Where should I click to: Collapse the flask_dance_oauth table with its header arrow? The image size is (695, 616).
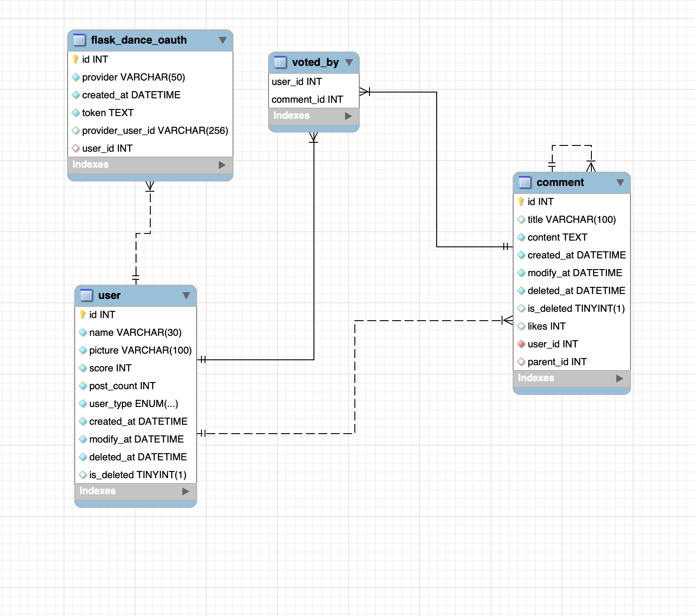pos(223,40)
